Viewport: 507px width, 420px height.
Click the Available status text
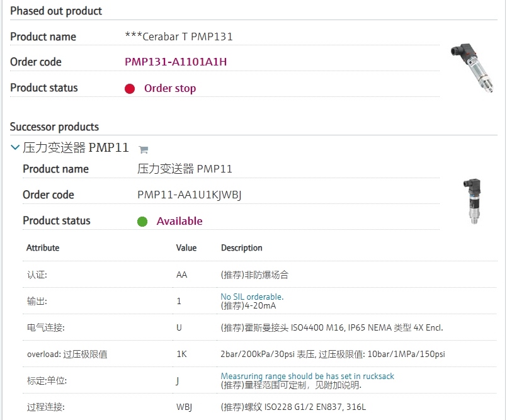[x=179, y=221]
